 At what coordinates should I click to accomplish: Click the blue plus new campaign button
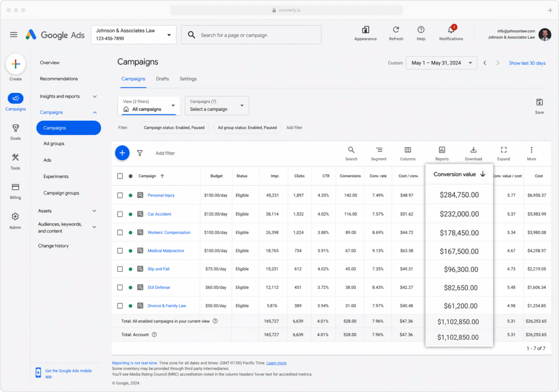(122, 153)
